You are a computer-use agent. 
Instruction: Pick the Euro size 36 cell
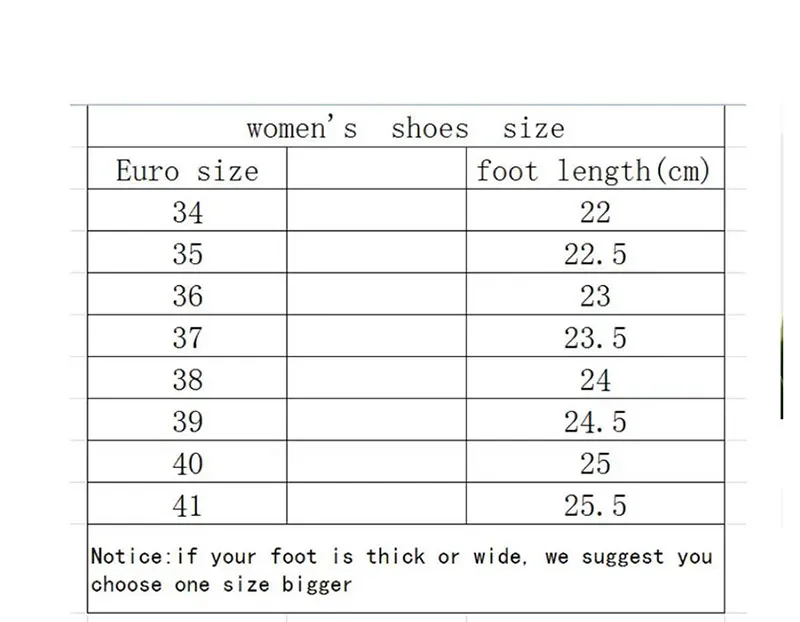[187, 296]
